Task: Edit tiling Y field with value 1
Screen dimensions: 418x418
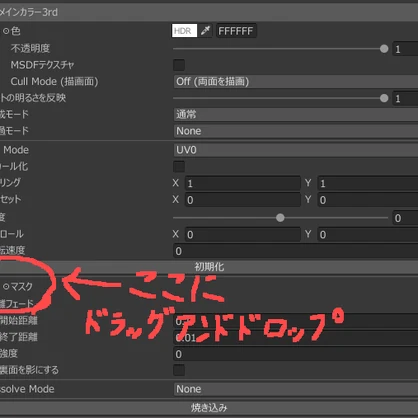Action: 368,183
